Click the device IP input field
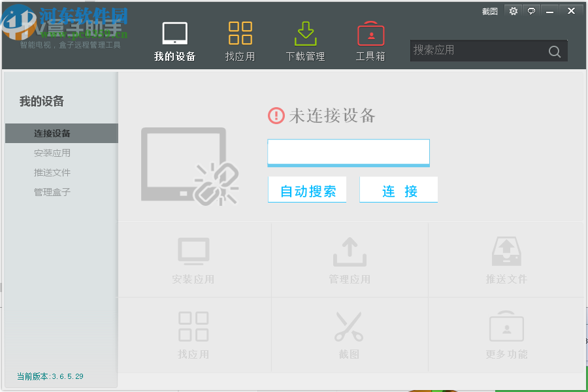 click(x=348, y=152)
